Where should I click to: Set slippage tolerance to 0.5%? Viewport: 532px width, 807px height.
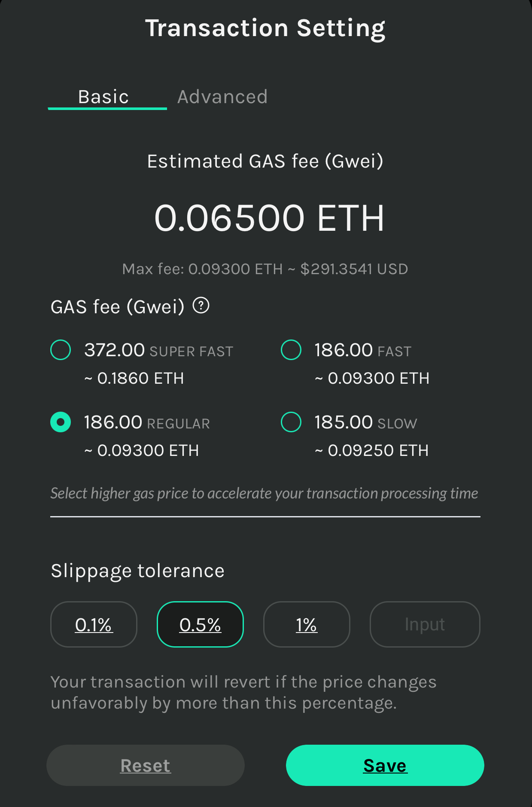(200, 624)
